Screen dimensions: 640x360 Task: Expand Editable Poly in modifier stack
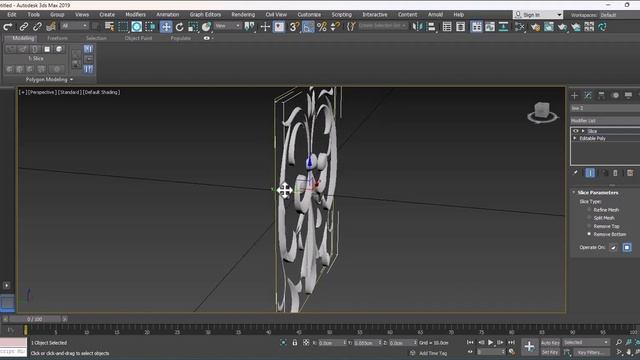pos(575,138)
